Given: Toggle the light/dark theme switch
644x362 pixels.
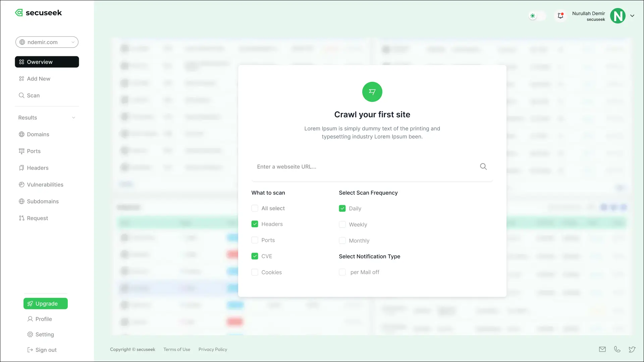Looking at the screenshot, I should pos(537,16).
